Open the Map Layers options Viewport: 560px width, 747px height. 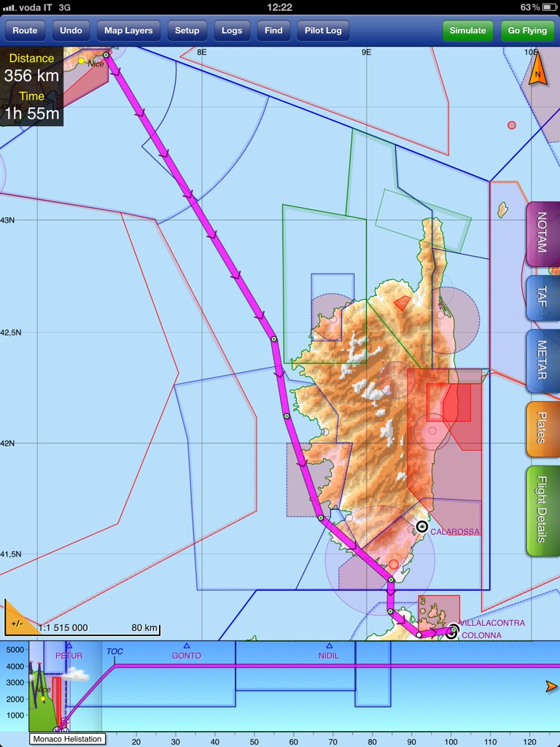tap(128, 31)
